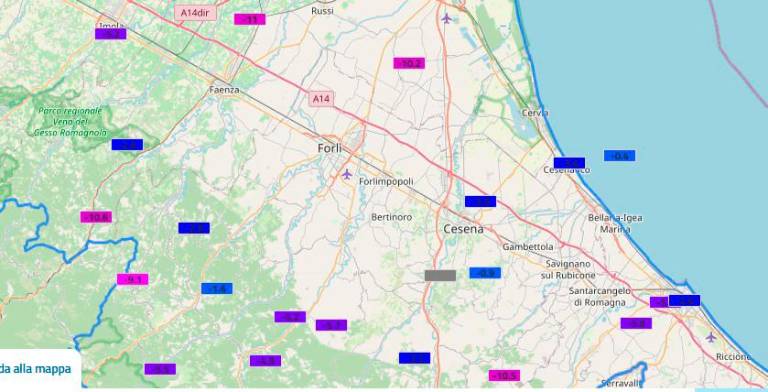The height and width of the screenshot is (392, 768).
Task: Click the Russi town label
Action: coord(322,11)
